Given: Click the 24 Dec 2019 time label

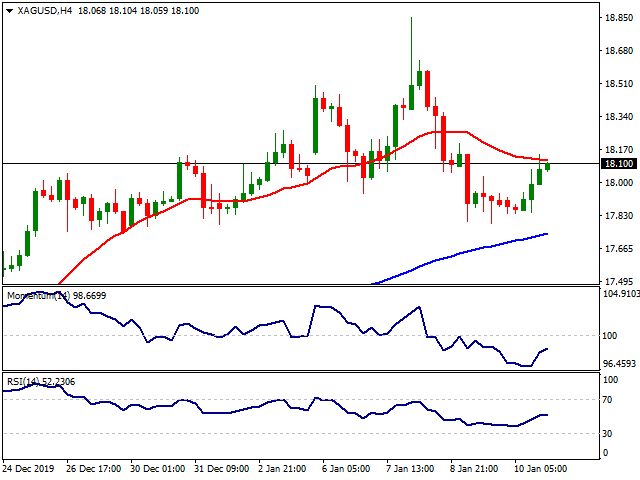Looking at the screenshot, I should coord(28,469).
